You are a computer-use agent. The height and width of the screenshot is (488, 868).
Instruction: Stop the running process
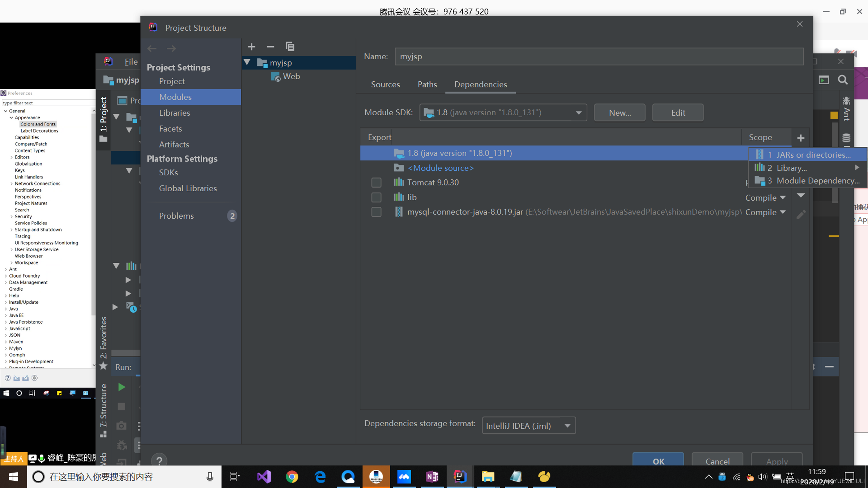(122, 406)
